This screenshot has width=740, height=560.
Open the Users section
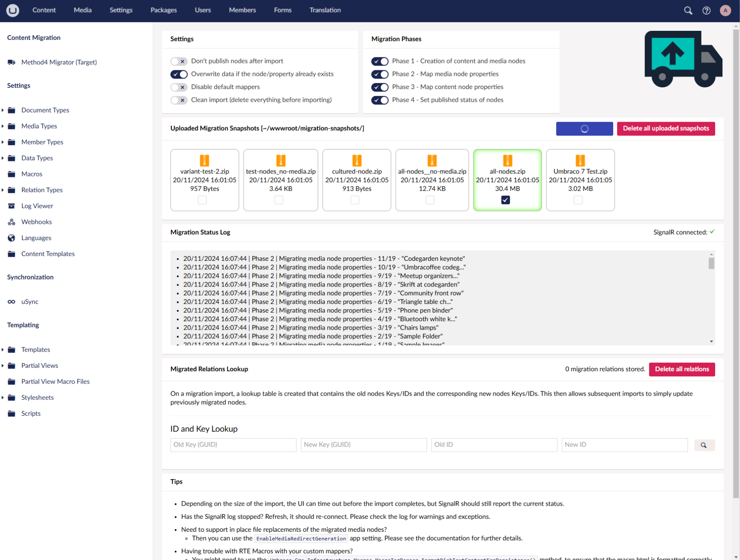pyautogui.click(x=203, y=10)
